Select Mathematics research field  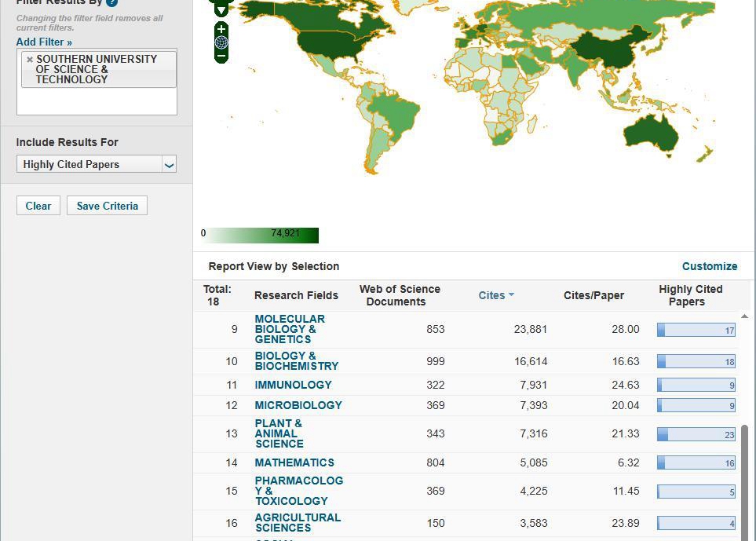point(294,463)
